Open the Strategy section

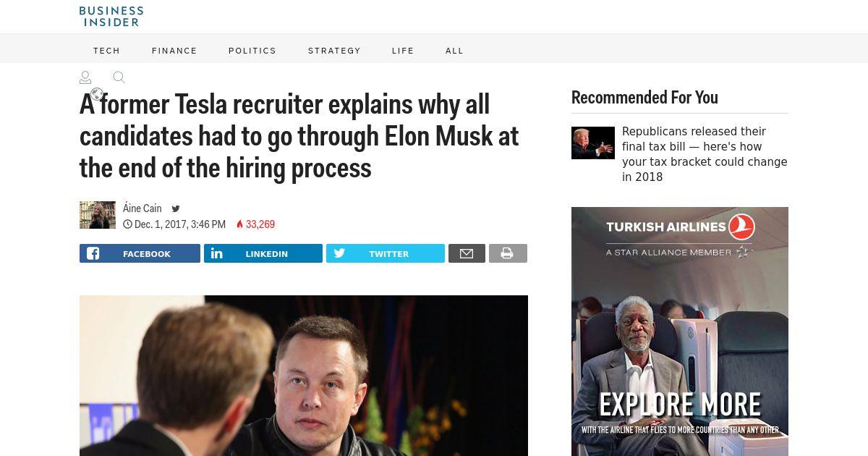tap(334, 51)
